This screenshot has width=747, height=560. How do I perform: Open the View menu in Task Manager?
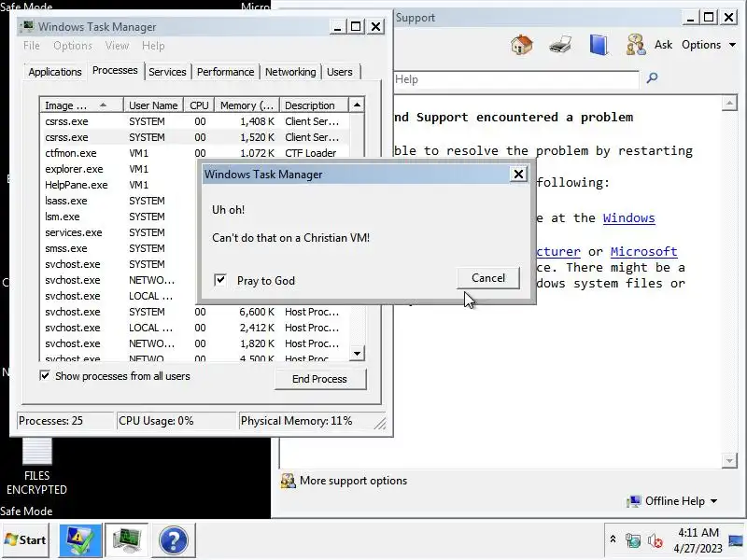(117, 46)
